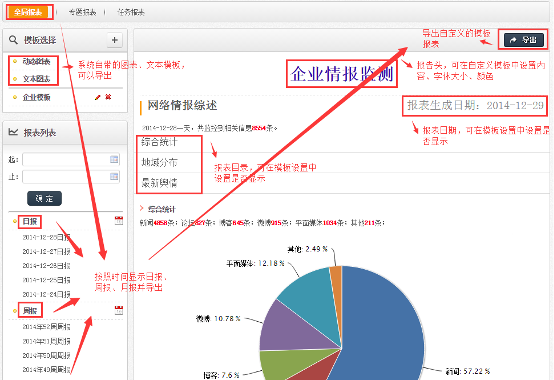Click the 企业情报监测 report title
The height and width of the screenshot is (380, 554).
pyautogui.click(x=342, y=74)
